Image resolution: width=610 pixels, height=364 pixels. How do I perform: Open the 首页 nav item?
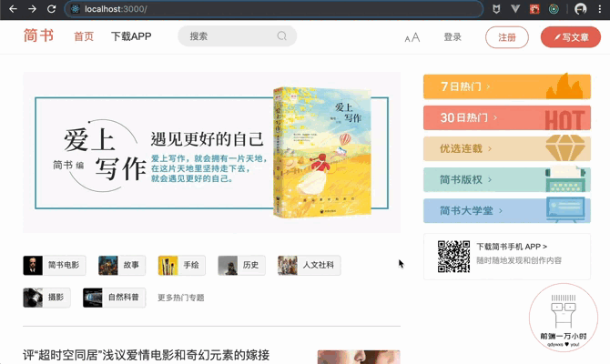[x=84, y=36]
